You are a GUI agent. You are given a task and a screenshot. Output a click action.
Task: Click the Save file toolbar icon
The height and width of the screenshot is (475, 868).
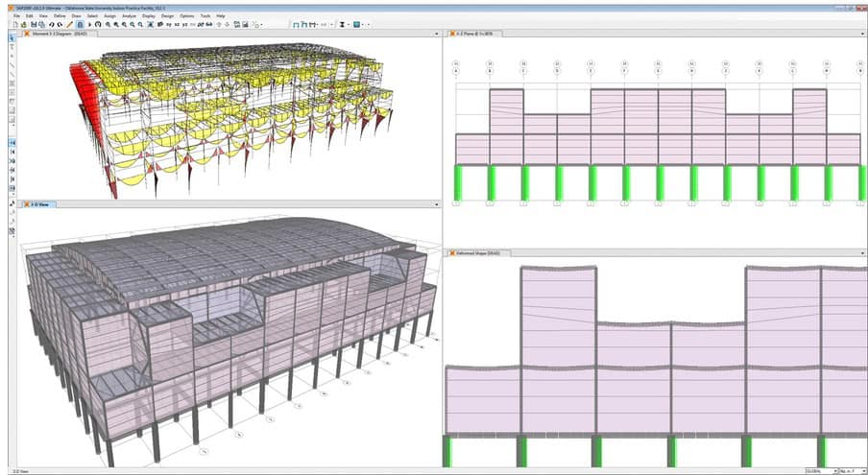point(32,24)
